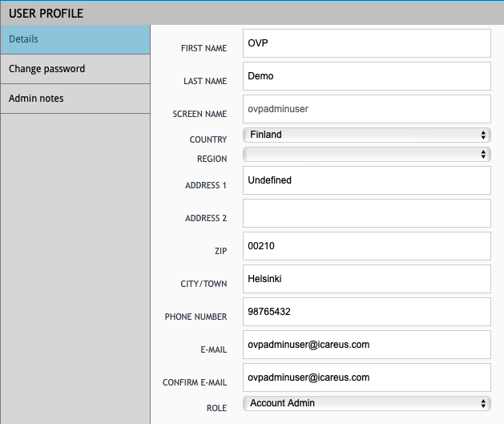Open the Country dropdown showing Finland
Viewport: 504px width, 424px height.
[365, 135]
